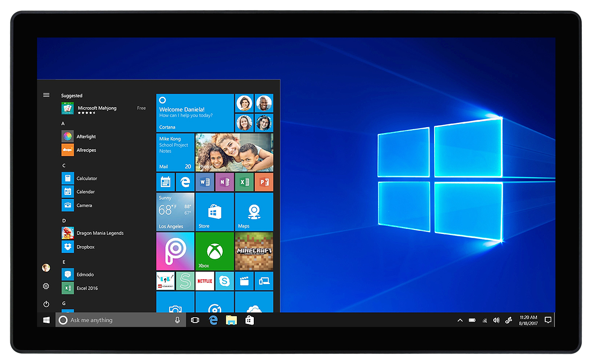Click the Show desktop strip
Viewport: 592px width, 364px height.
[554, 320]
